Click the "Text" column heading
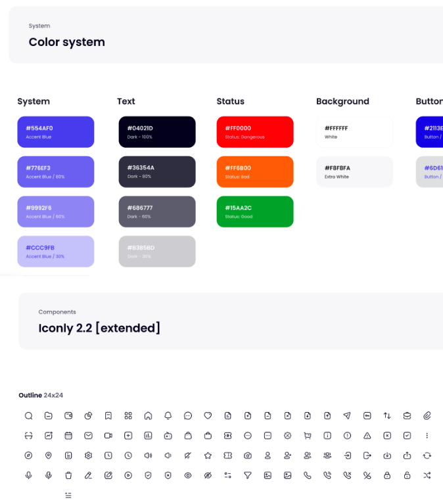 pyautogui.click(x=126, y=101)
